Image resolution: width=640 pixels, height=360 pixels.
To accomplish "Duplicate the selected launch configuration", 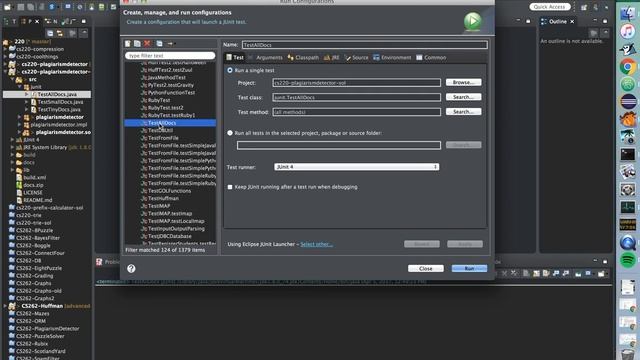I will click(x=138, y=44).
